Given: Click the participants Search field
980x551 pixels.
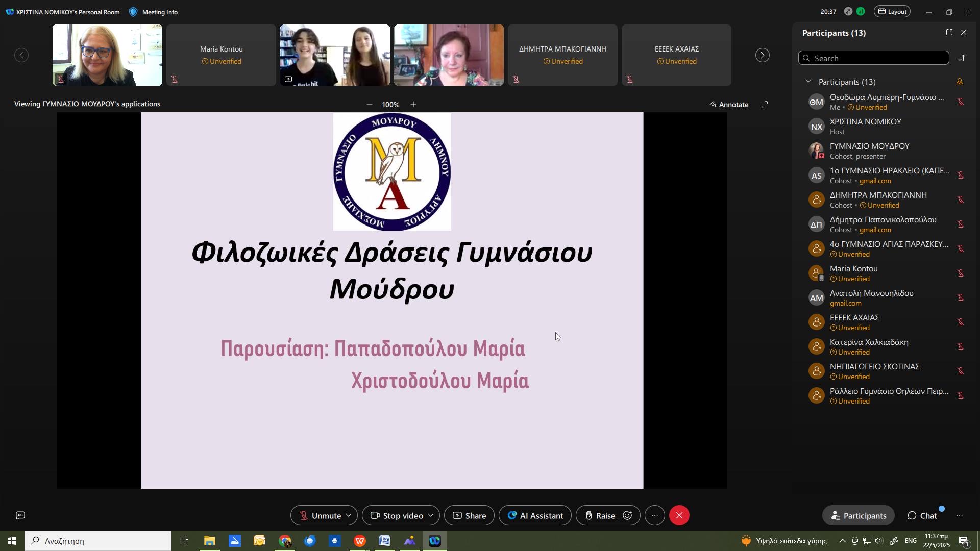Looking at the screenshot, I should click(x=873, y=58).
